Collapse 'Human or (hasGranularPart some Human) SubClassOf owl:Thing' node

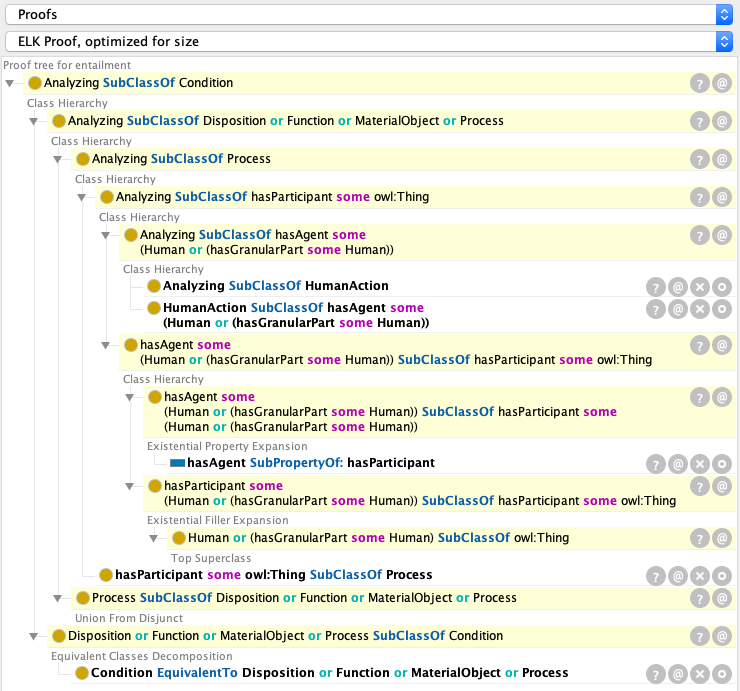tap(154, 538)
